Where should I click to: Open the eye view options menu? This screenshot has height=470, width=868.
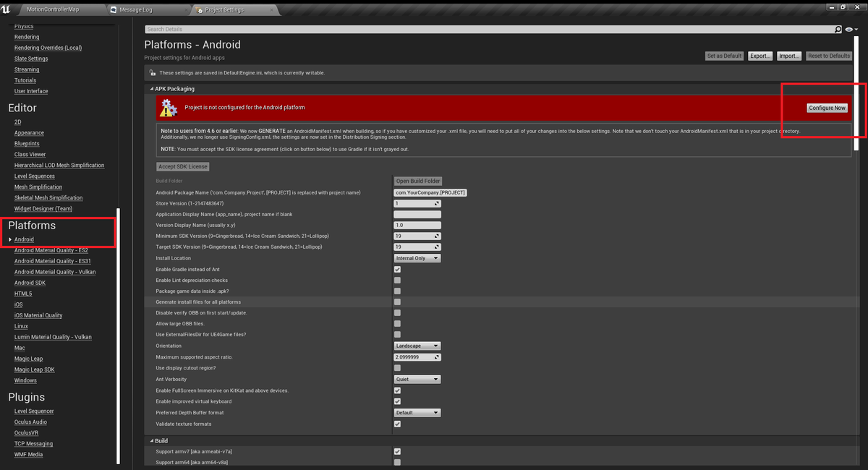[x=850, y=30]
